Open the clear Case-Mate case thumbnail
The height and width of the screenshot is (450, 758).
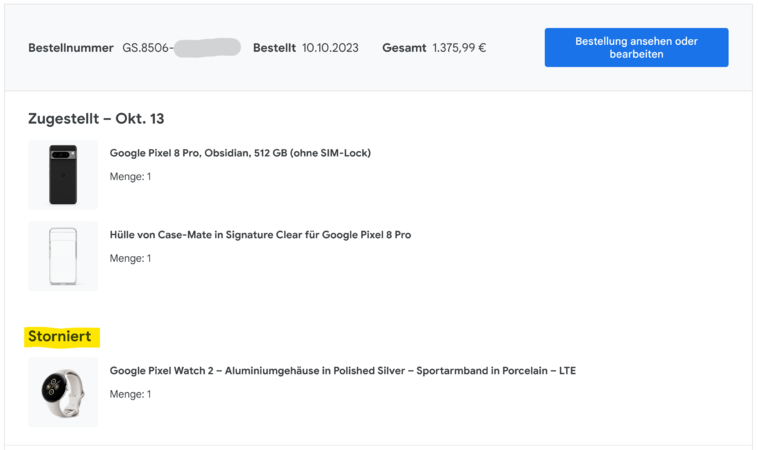(63, 256)
